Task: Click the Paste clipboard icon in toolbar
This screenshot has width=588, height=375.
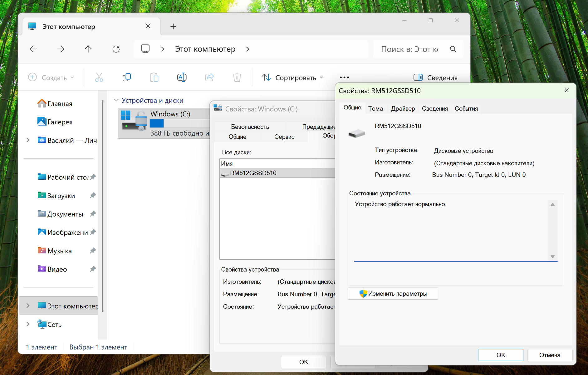Action: pos(154,77)
